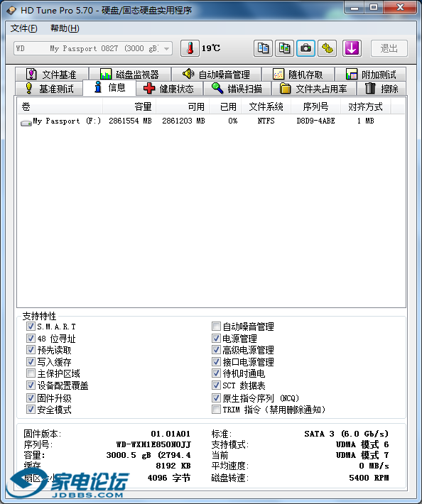Viewport: 422px width, 504px height.
Task: Toggle the 写入缓存 checkbox
Action: click(31, 362)
